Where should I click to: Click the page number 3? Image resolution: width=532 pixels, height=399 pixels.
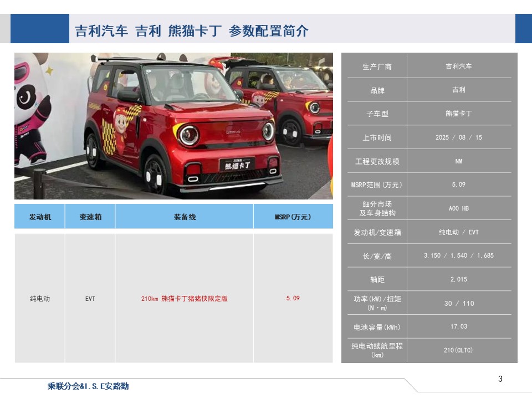point(500,379)
